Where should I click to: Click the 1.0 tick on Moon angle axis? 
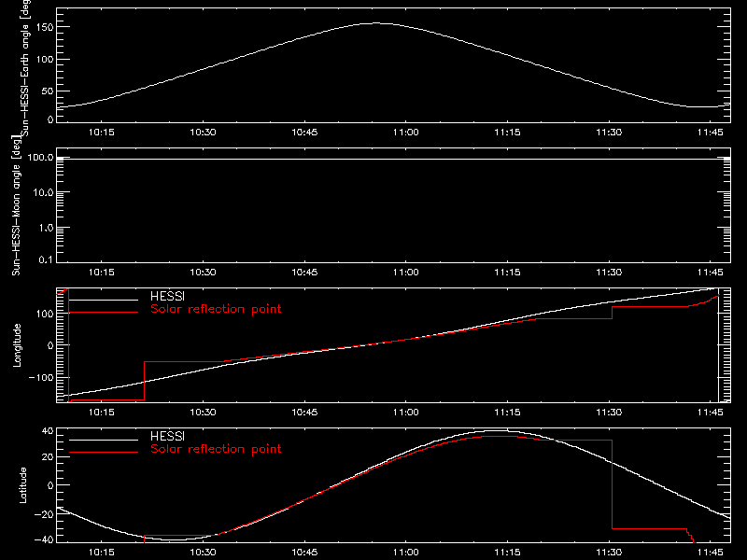click(46, 228)
